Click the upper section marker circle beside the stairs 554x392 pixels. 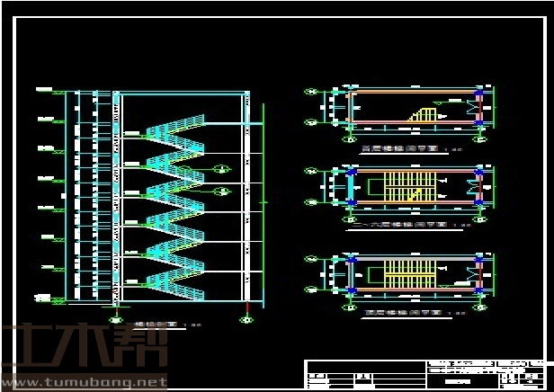click(x=222, y=168)
